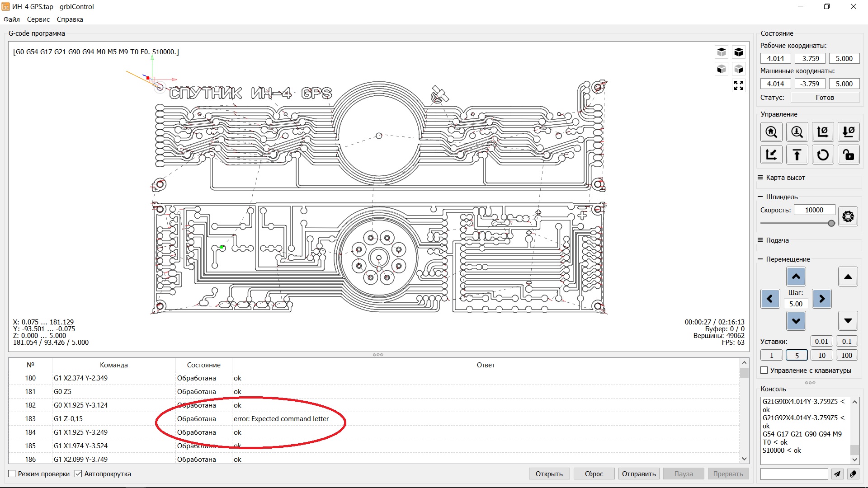
Task: Open the Файл menu
Action: click(x=12, y=19)
